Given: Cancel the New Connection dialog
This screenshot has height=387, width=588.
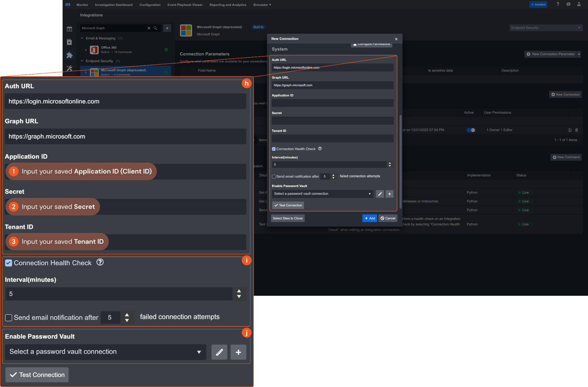Looking at the screenshot, I should 388,218.
